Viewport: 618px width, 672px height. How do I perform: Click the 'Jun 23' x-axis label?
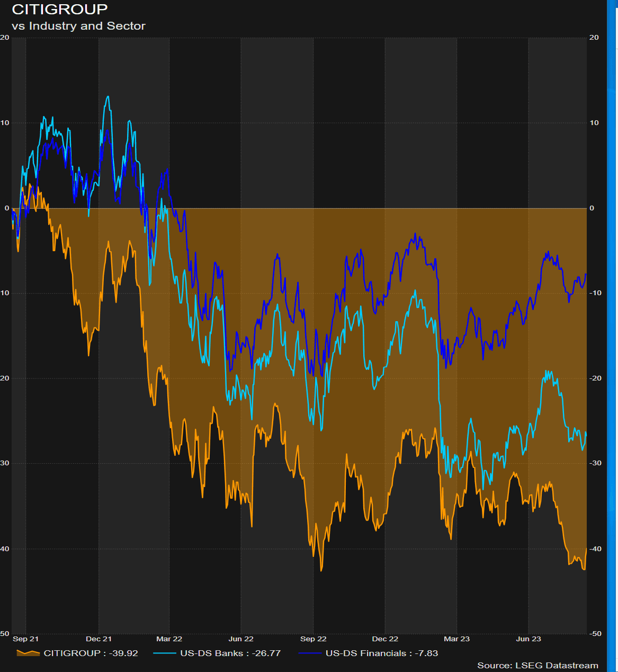pos(529,639)
